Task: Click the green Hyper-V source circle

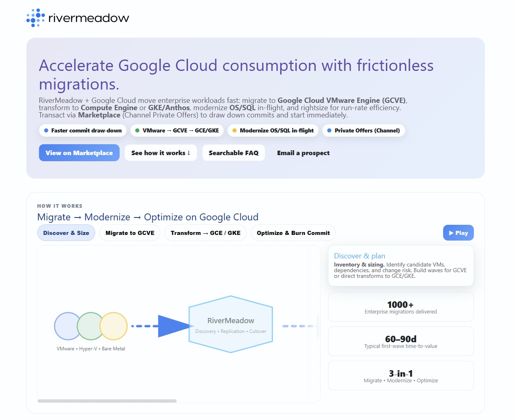Action: (91, 326)
